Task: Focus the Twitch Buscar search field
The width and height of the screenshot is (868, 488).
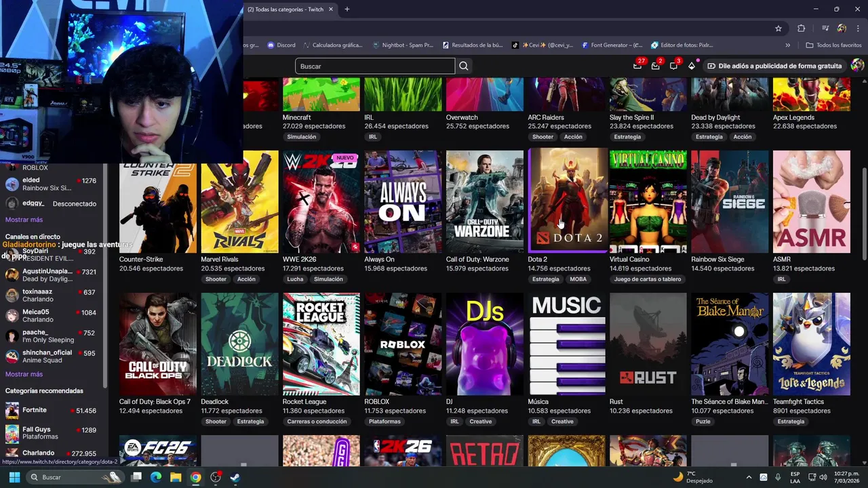Action: pyautogui.click(x=375, y=66)
